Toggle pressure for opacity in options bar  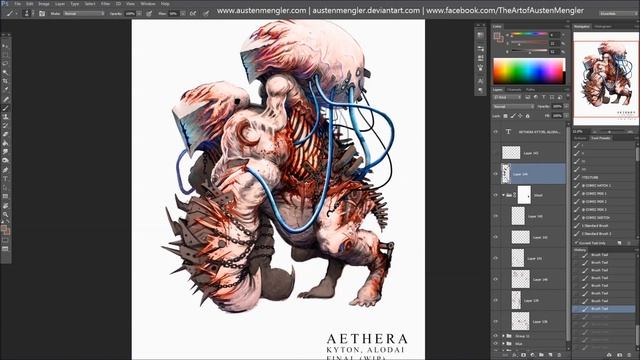[149, 13]
